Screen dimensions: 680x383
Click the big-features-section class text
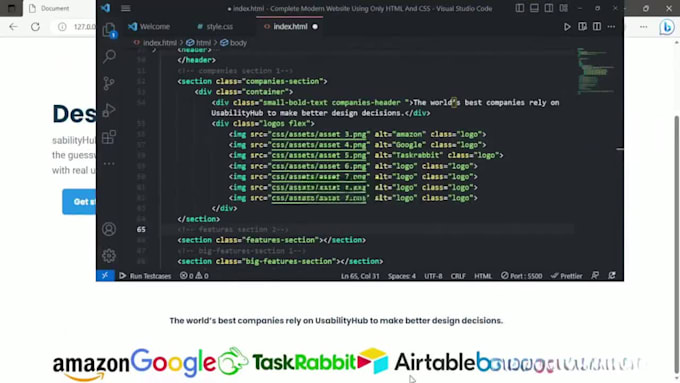coord(289,261)
